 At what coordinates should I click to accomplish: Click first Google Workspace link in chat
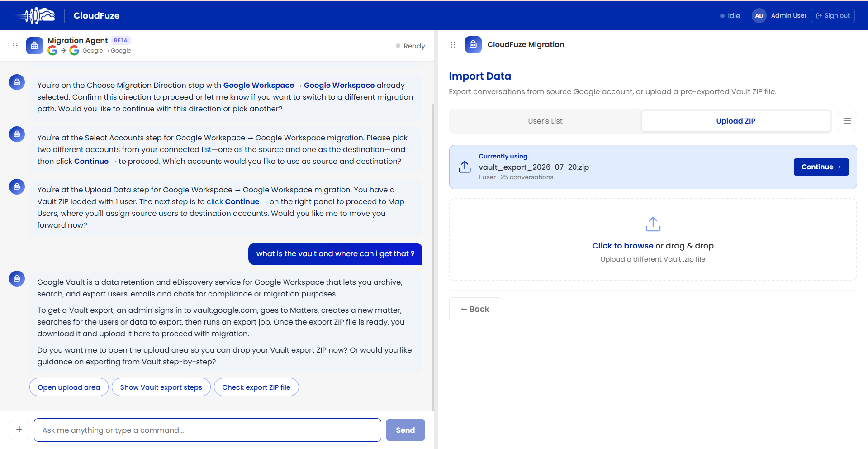pos(259,85)
